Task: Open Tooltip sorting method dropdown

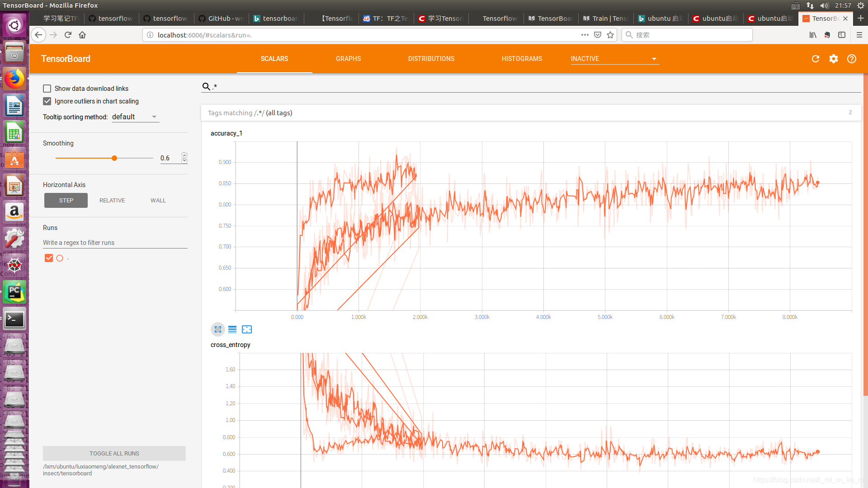Action: coord(136,117)
